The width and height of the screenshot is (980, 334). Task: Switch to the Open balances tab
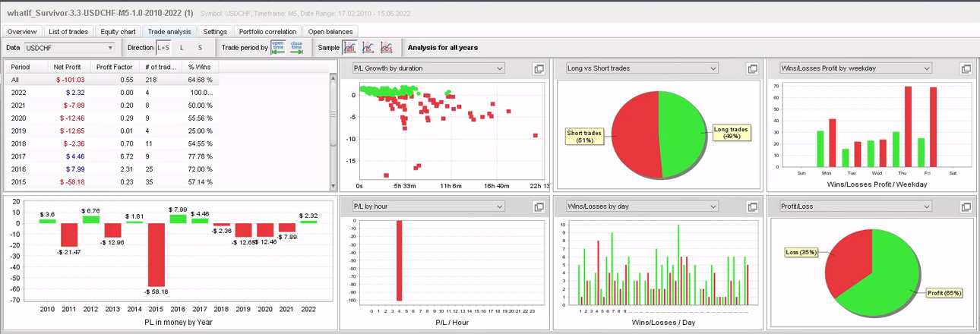tap(330, 32)
